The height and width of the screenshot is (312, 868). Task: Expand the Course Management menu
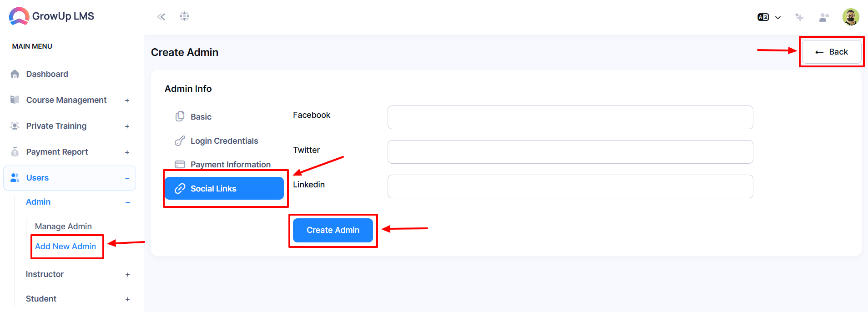click(x=70, y=100)
